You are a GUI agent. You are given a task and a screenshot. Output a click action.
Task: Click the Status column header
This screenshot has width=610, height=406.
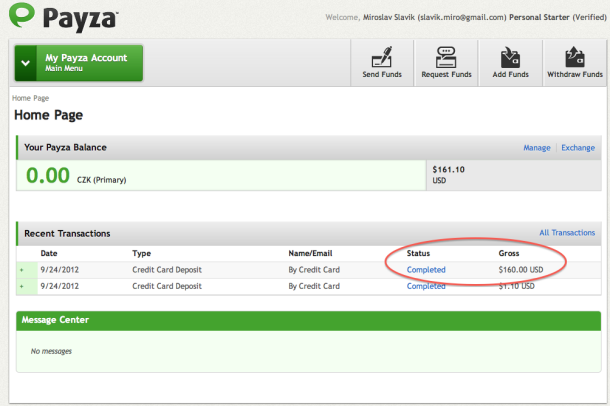click(418, 253)
